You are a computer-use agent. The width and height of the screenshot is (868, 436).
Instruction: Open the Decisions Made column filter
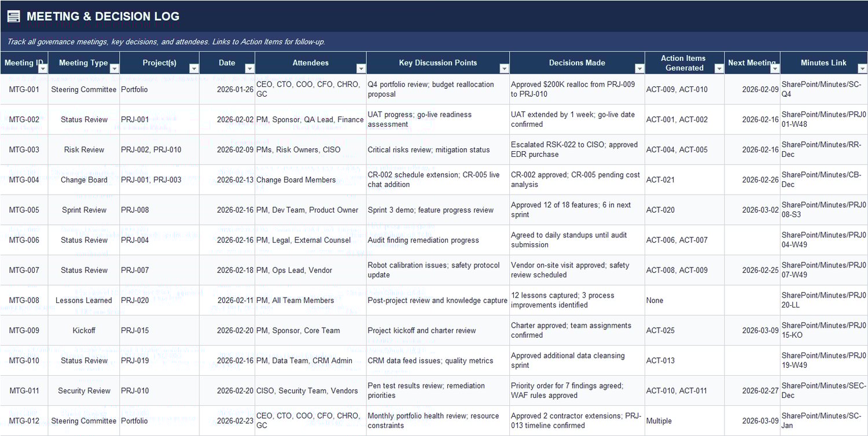coord(639,68)
